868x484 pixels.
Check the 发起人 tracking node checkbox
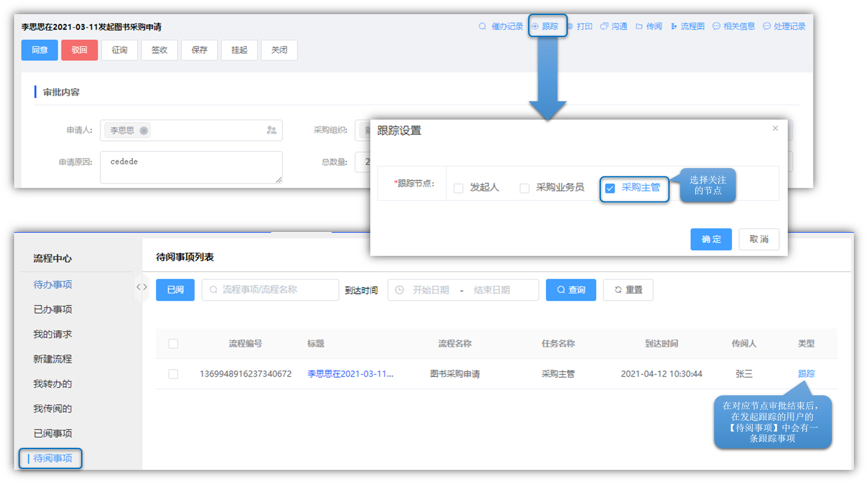pyautogui.click(x=458, y=188)
